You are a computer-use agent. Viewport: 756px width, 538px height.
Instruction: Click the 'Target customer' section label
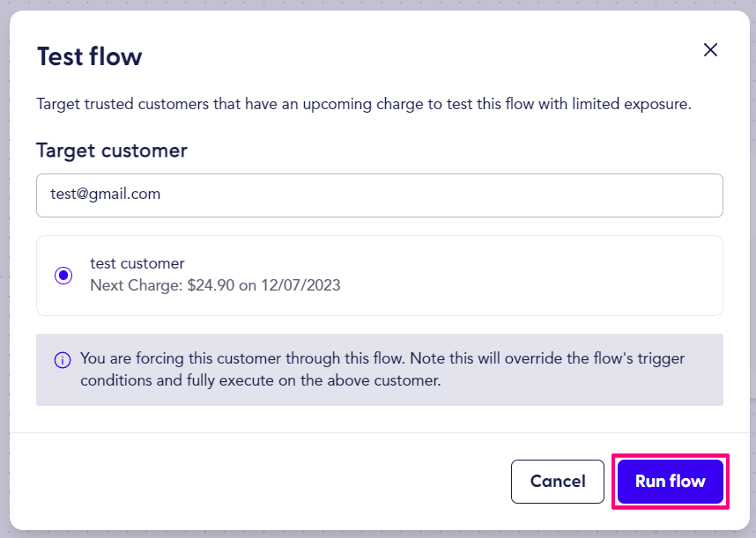coord(111,151)
